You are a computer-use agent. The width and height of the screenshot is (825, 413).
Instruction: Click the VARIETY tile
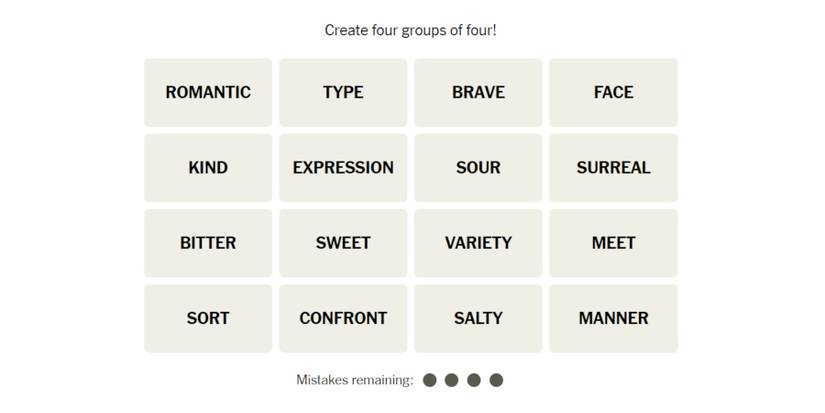[478, 243]
